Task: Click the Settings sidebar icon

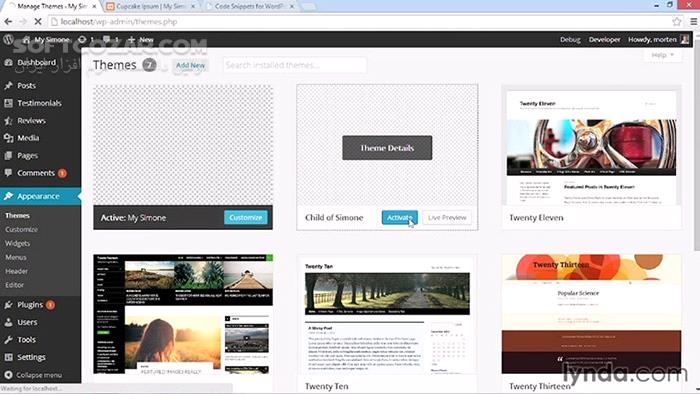Action: pyautogui.click(x=8, y=357)
